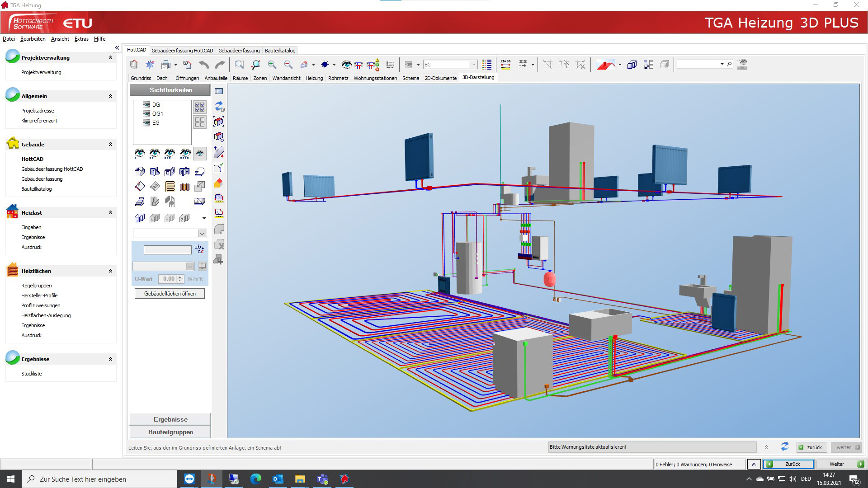This screenshot has width=868, height=488.
Task: Open the dropdown below visibility icons
Action: point(202,234)
